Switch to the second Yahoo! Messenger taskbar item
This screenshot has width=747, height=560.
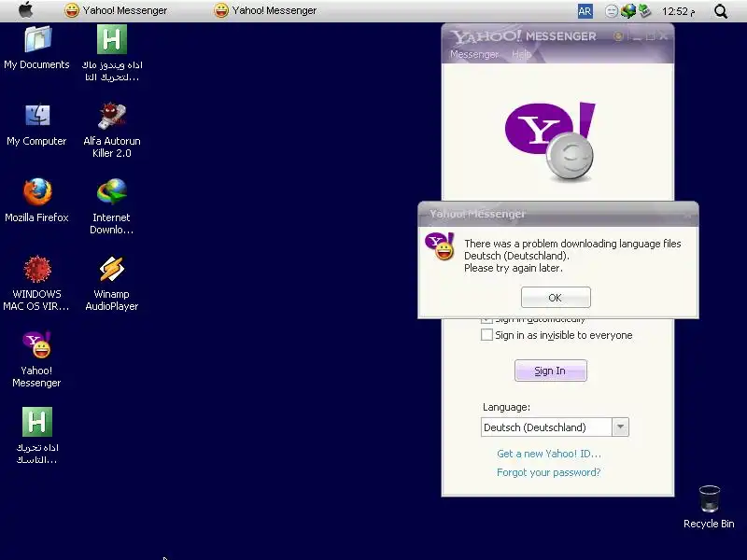tap(265, 10)
